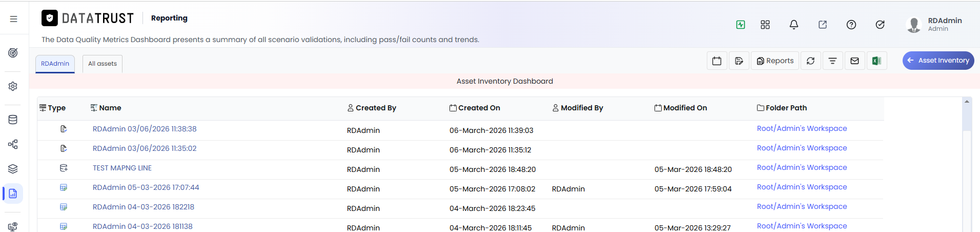Click the open-in-new-window icon
The image size is (980, 232).
pos(823,25)
